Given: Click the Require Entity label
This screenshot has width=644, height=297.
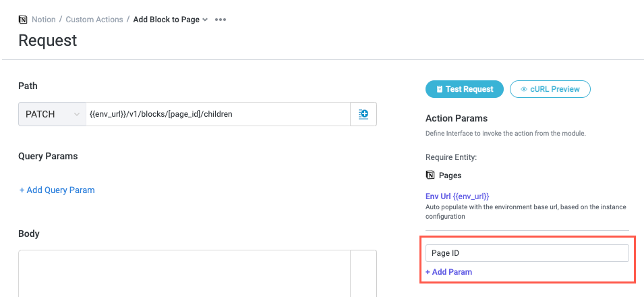Looking at the screenshot, I should (450, 157).
